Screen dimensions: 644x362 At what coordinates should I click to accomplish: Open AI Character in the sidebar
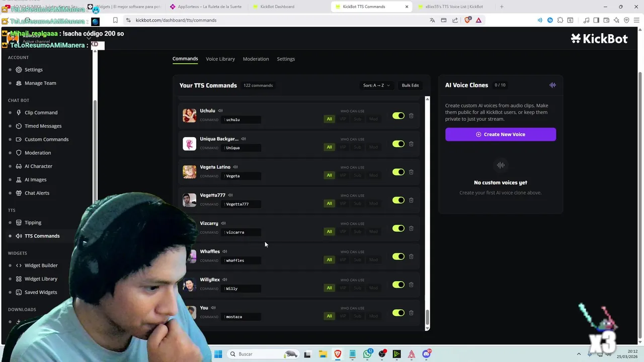point(38,166)
